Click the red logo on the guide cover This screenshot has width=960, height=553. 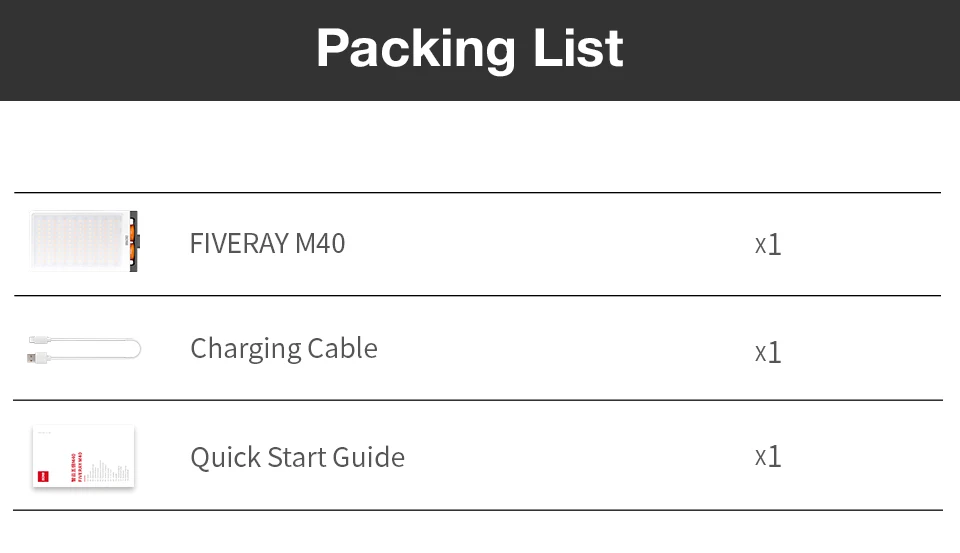42,476
